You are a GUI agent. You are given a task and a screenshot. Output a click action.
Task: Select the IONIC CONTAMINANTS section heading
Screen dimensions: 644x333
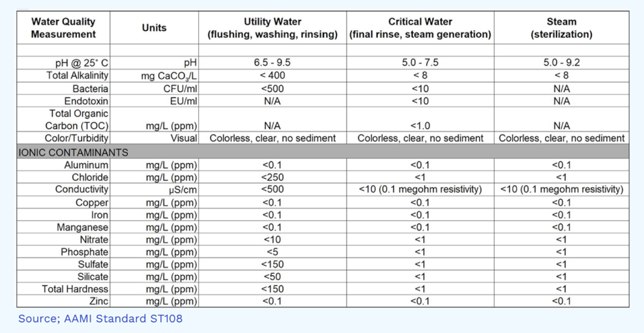click(x=73, y=152)
